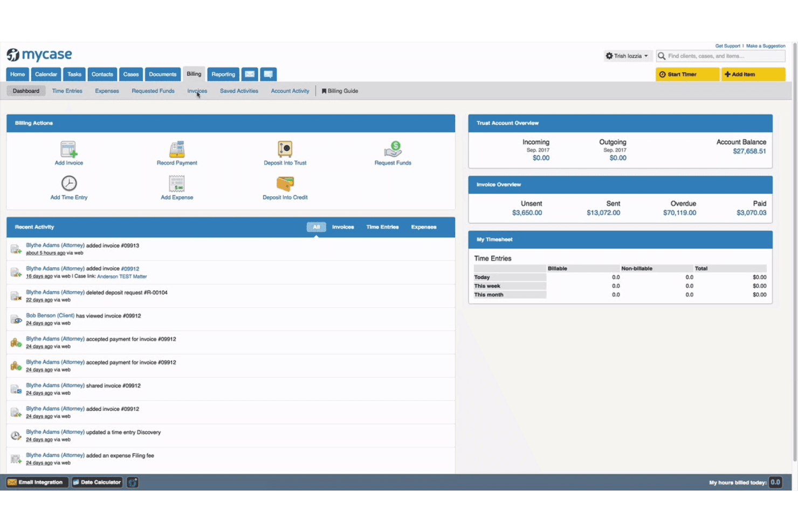Click the icon beside added invoice #09913
This screenshot has width=798, height=532.
pos(16,249)
